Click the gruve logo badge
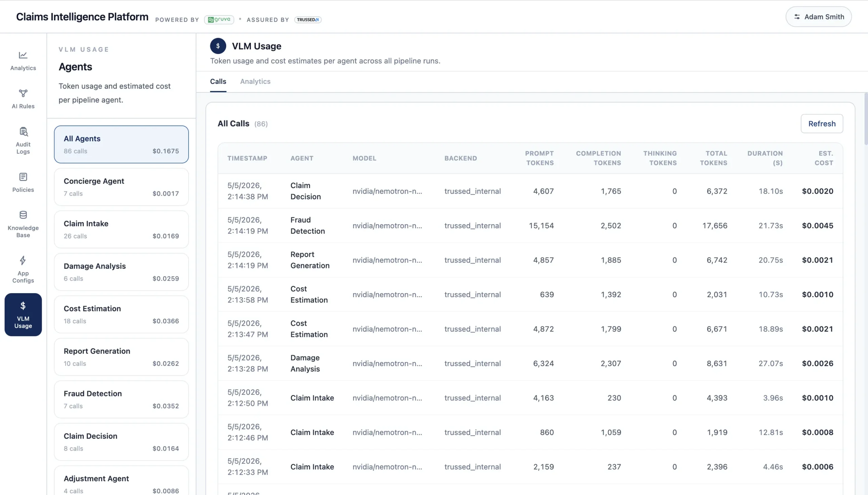868x495 pixels. coord(219,19)
